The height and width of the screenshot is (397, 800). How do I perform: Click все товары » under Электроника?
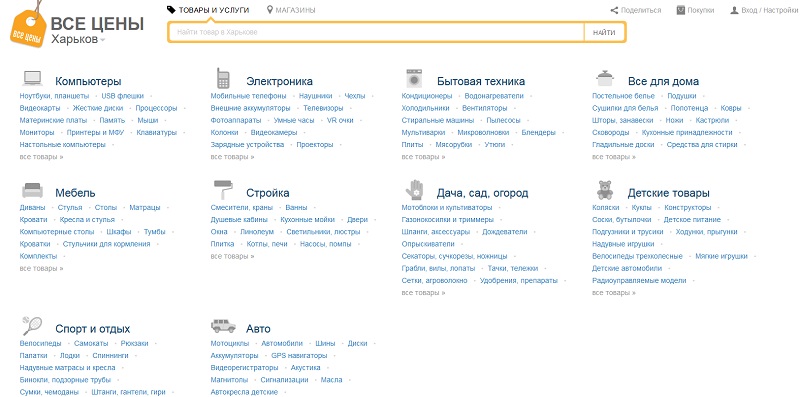pos(232,157)
